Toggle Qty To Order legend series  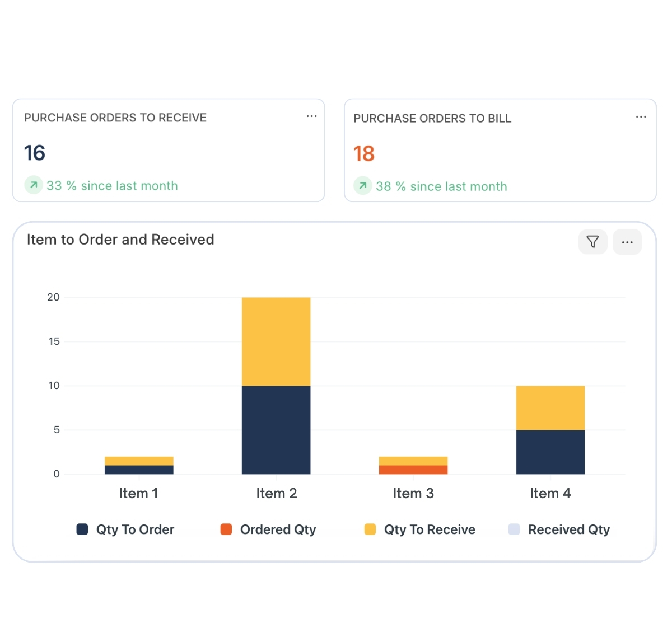coord(135,529)
